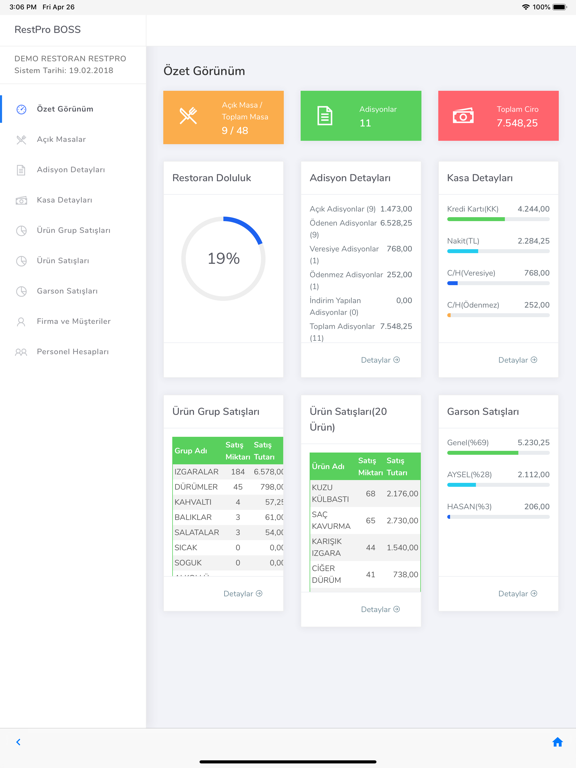Click the Kasa Detayları cash sidebar icon
The image size is (576, 768).
click(x=21, y=200)
